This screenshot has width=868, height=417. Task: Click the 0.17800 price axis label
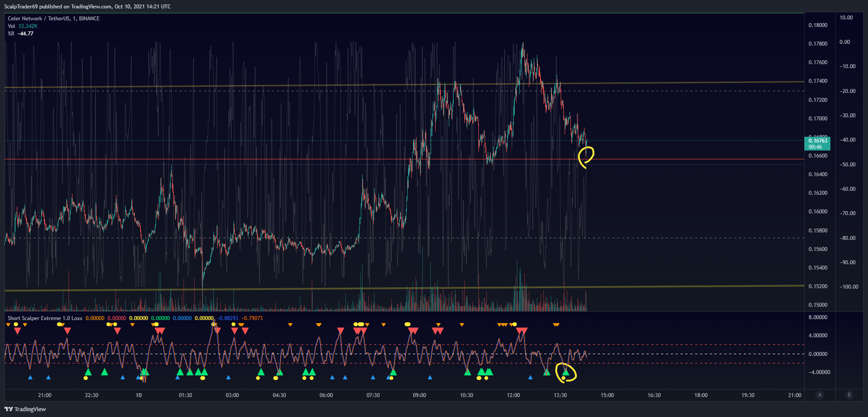pyautogui.click(x=818, y=44)
